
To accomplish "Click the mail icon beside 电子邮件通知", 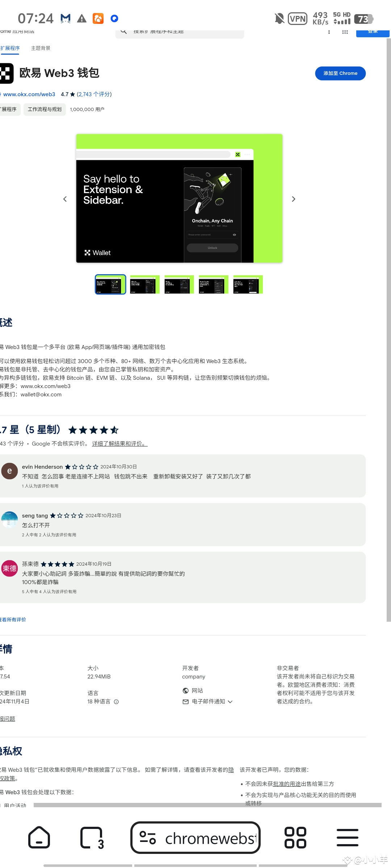I will (186, 702).
